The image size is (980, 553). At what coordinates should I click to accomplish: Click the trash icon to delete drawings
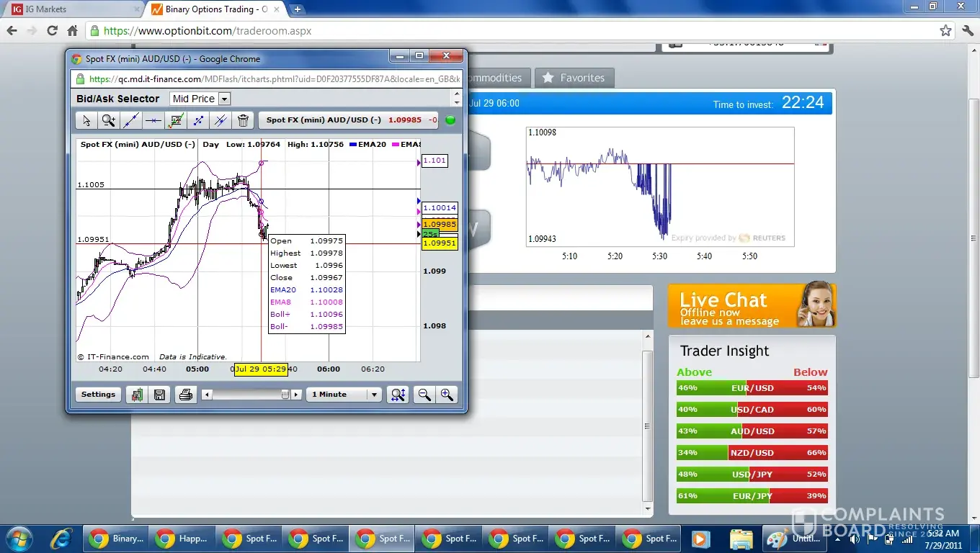point(244,120)
